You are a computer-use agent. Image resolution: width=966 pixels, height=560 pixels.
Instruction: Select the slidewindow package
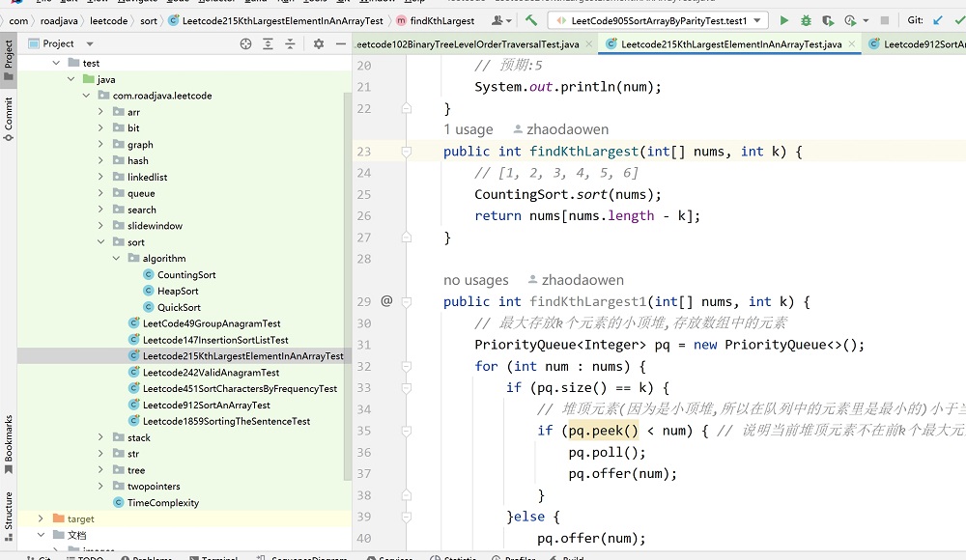(155, 226)
